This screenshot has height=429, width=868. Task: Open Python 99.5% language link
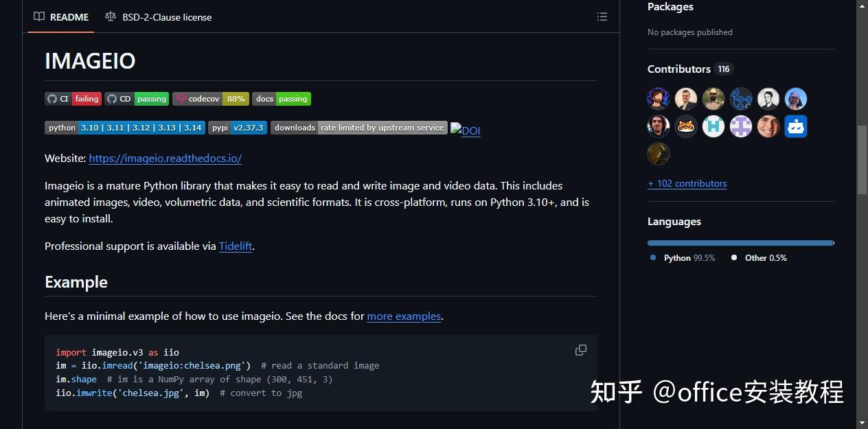click(x=683, y=257)
